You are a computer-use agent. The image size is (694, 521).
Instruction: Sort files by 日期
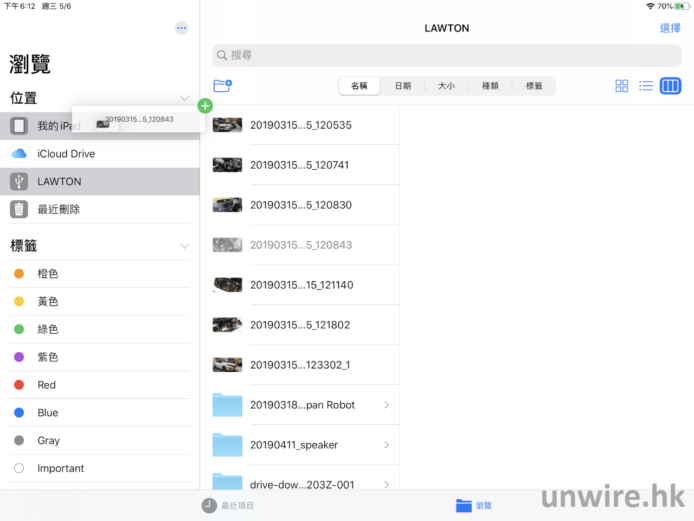pyautogui.click(x=402, y=86)
